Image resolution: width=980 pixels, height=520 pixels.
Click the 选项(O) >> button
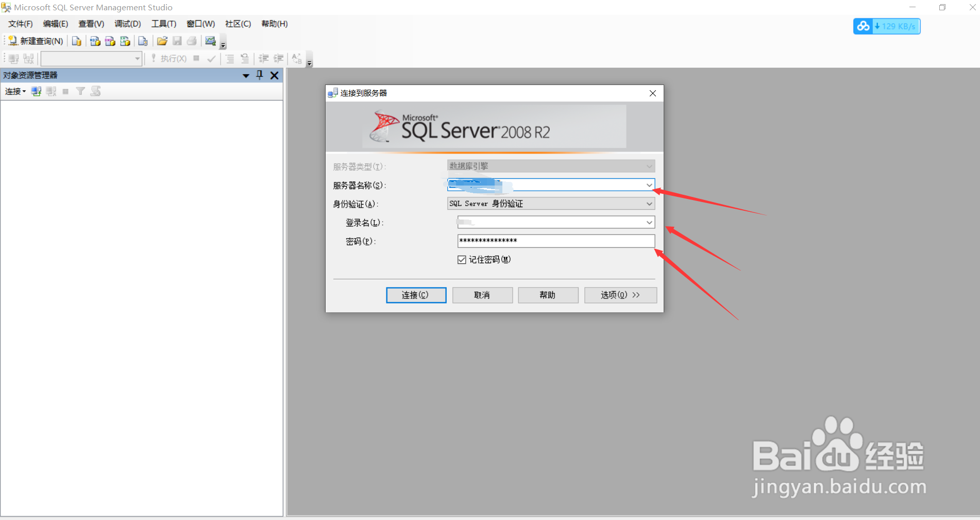[620, 295]
